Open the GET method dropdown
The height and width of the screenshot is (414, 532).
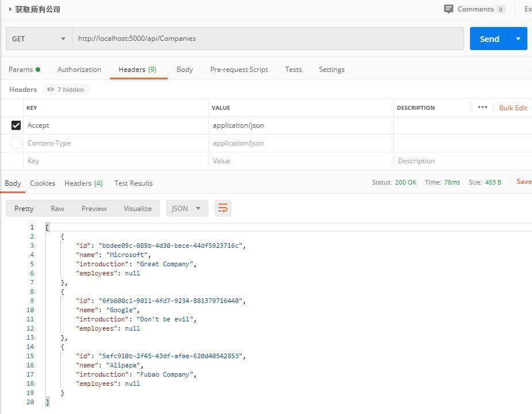tap(38, 39)
